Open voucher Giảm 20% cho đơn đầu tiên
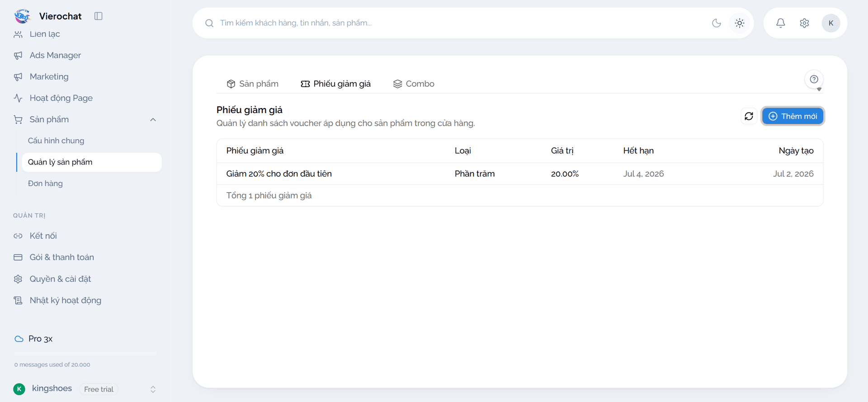868x402 pixels. (x=279, y=174)
